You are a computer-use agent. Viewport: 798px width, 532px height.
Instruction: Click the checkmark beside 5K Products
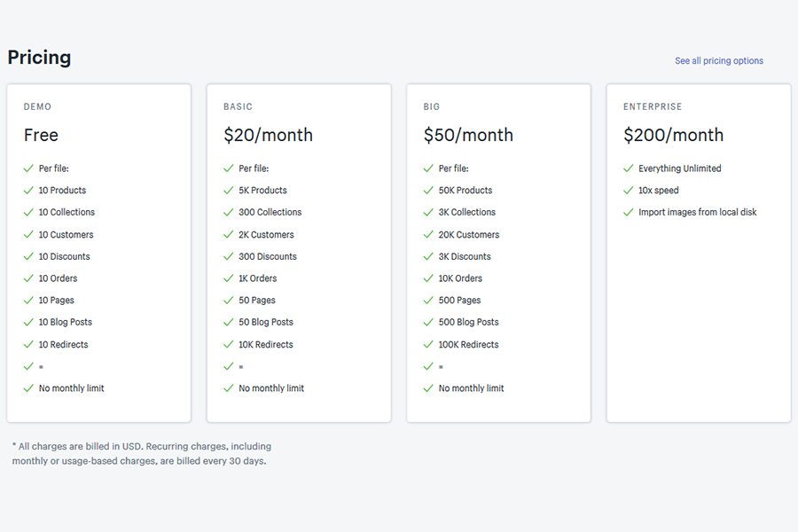click(x=229, y=191)
